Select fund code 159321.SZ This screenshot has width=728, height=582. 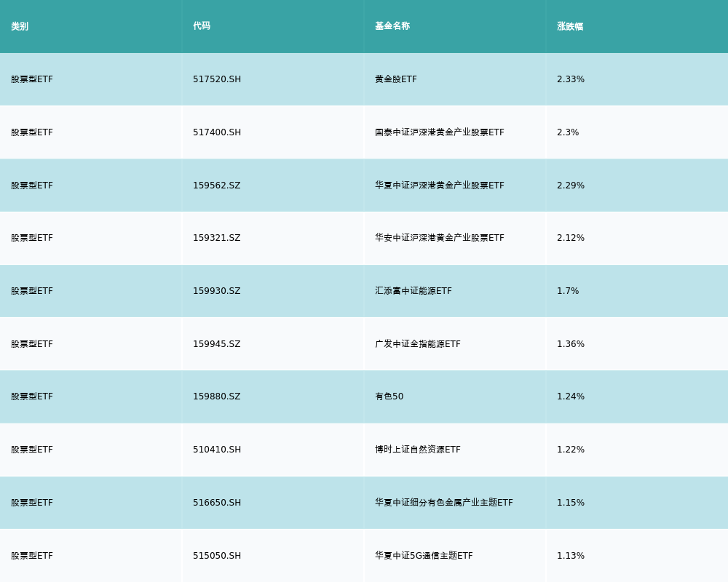[217, 238]
